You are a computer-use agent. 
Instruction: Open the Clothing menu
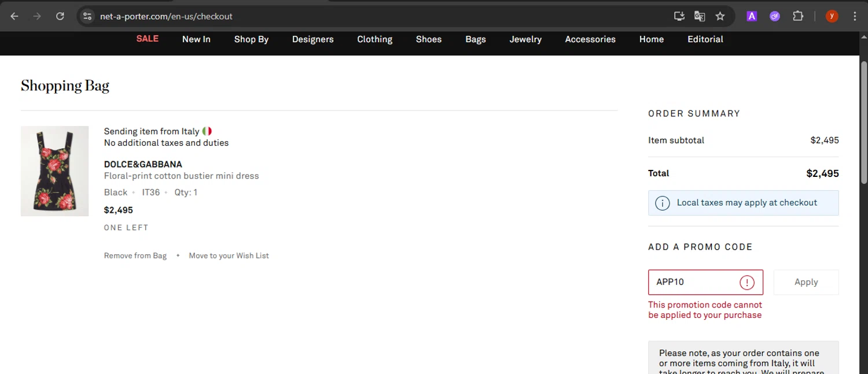[x=374, y=39]
